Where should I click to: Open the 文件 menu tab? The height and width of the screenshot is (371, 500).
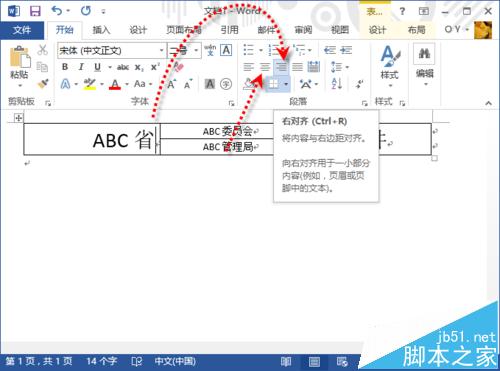click(22, 30)
